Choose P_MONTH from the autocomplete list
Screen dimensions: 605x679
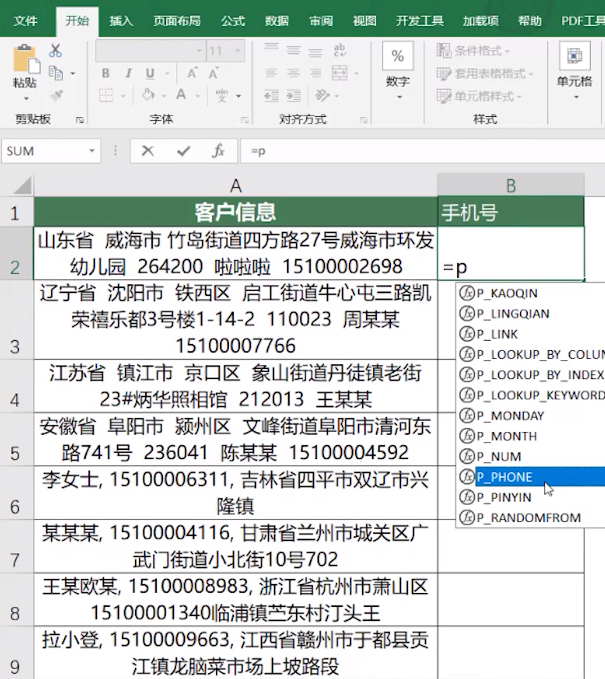(x=531, y=436)
